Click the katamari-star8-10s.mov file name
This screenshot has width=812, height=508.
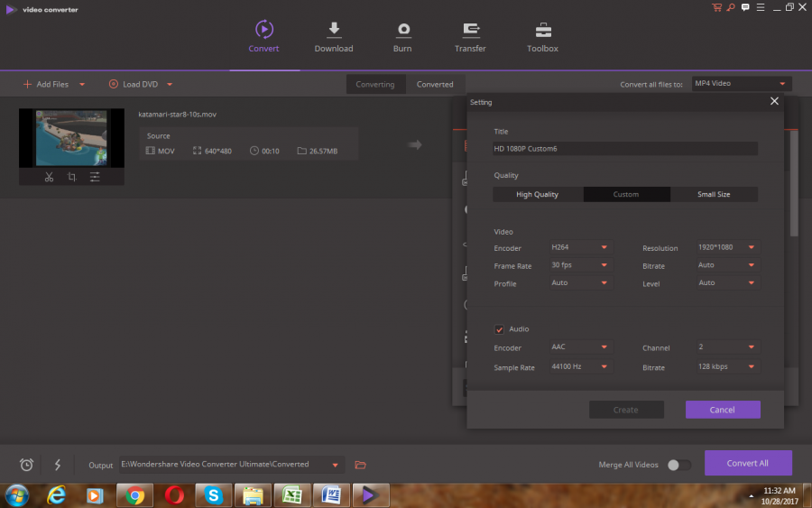tap(177, 115)
